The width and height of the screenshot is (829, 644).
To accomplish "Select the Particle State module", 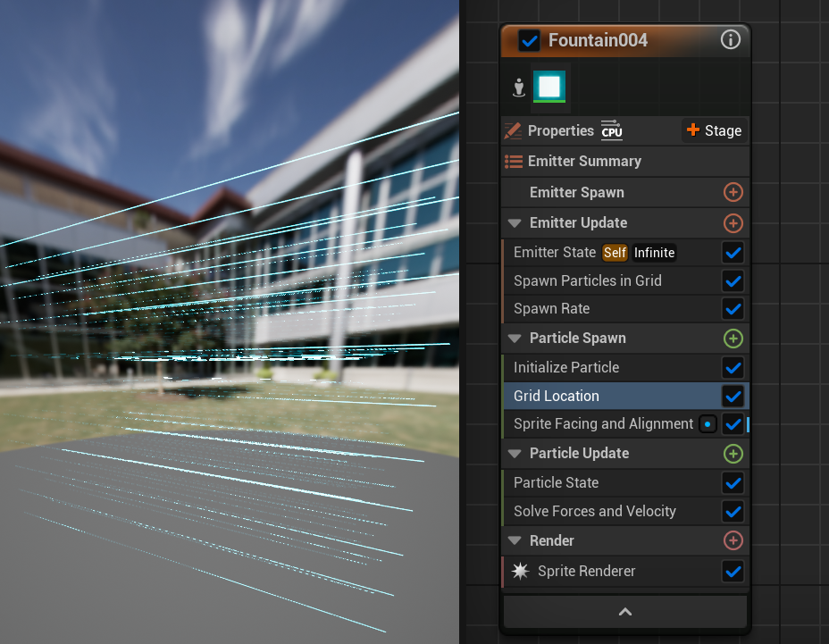I will [625, 482].
